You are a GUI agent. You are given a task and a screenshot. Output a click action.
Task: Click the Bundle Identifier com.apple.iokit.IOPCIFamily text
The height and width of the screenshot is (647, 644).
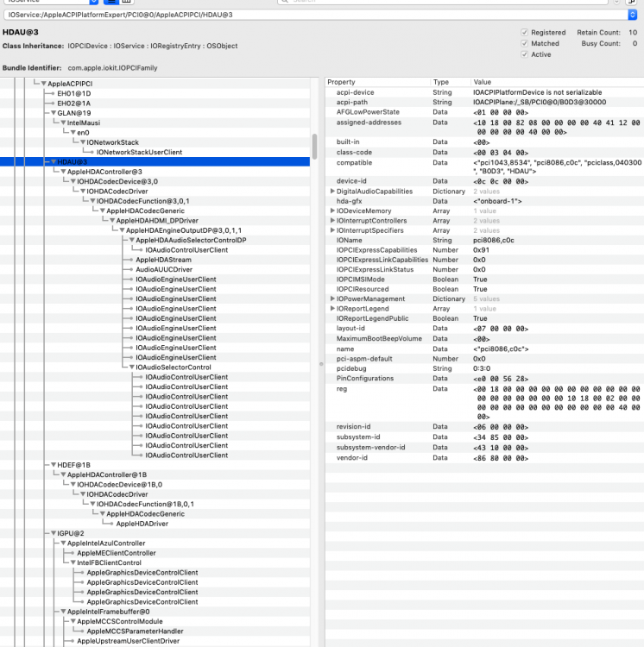[x=112, y=68]
